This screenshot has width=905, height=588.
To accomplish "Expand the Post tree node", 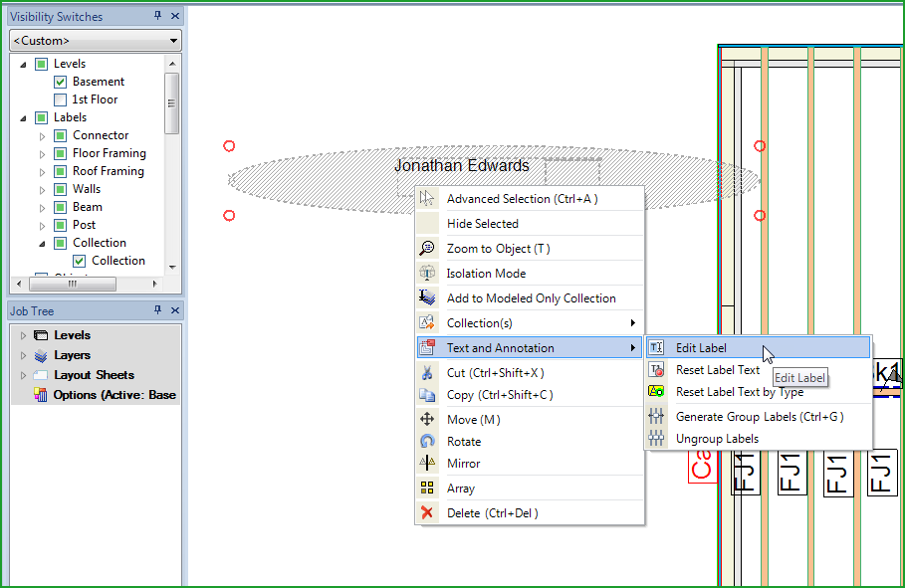I will point(42,226).
